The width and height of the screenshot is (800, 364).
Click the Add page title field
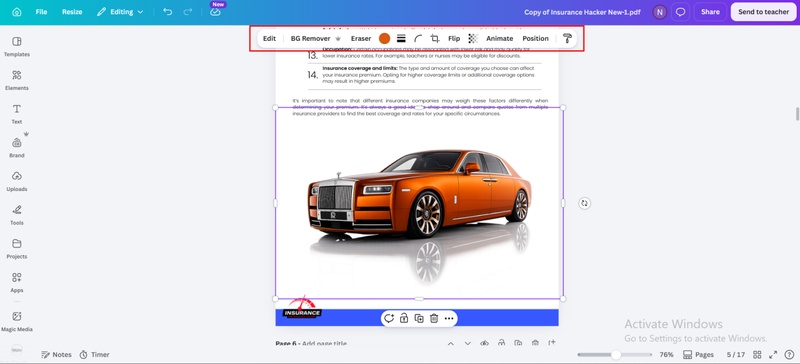pyautogui.click(x=324, y=344)
